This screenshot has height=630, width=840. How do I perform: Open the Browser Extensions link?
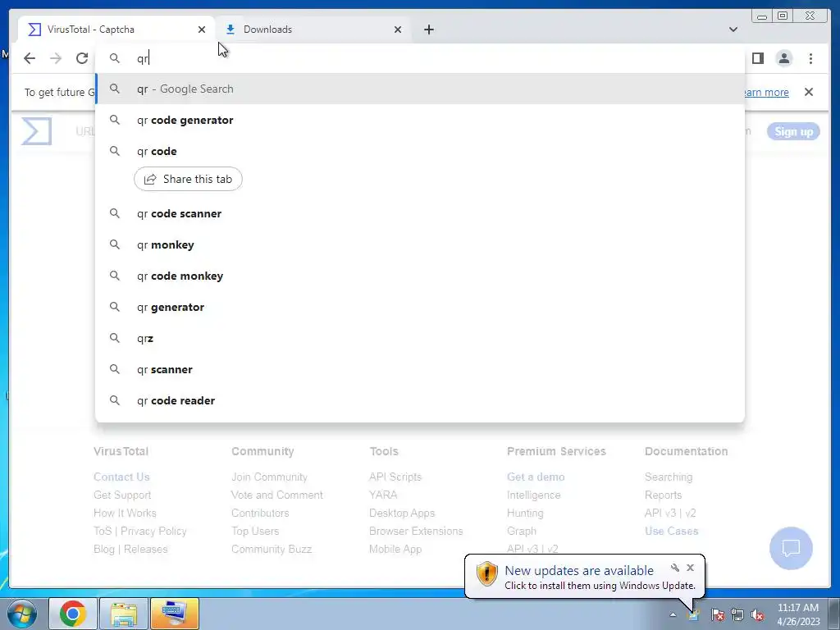[x=416, y=531]
